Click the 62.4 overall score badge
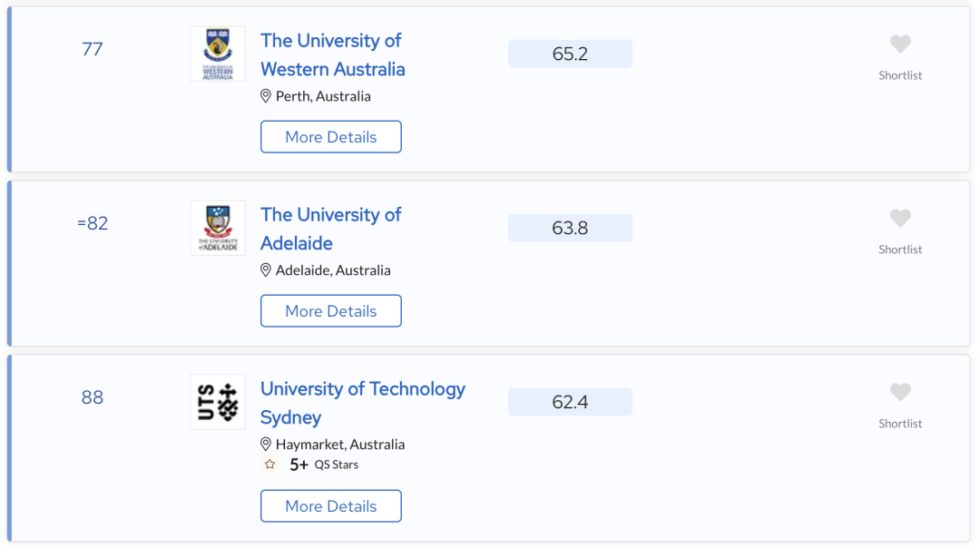This screenshot has height=548, width=980. point(570,402)
